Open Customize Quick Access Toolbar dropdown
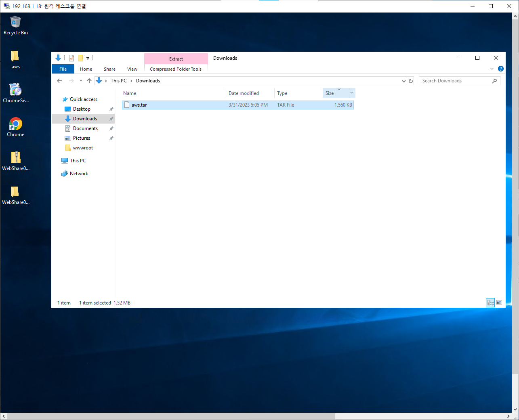 tap(88, 59)
